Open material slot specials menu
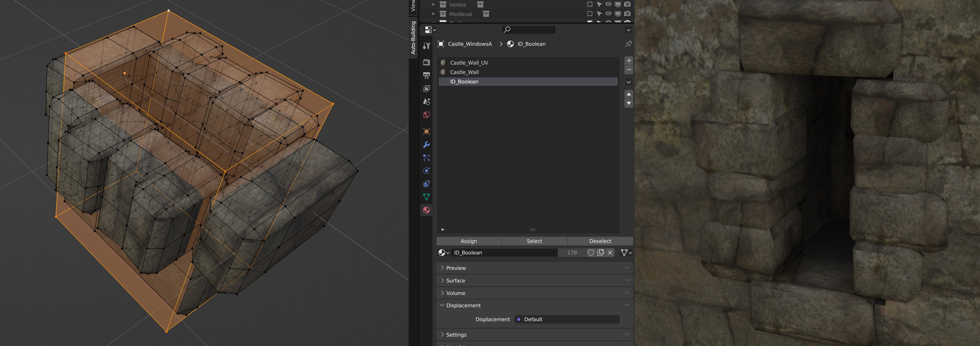Viewport: 980px width, 346px height. tap(629, 82)
